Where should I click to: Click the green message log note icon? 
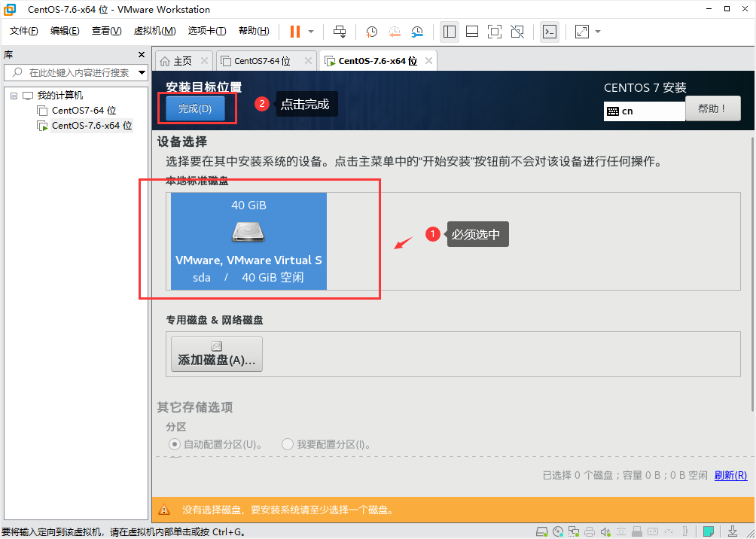(x=709, y=531)
